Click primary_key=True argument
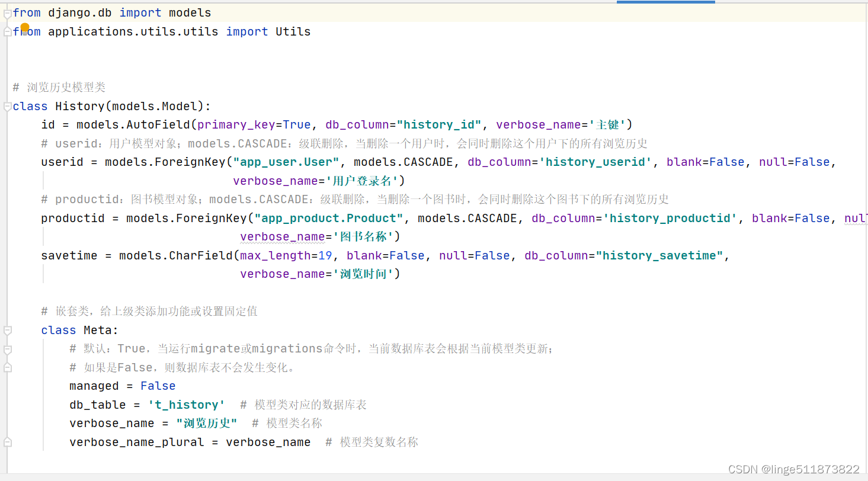This screenshot has height=481, width=868. tap(254, 124)
